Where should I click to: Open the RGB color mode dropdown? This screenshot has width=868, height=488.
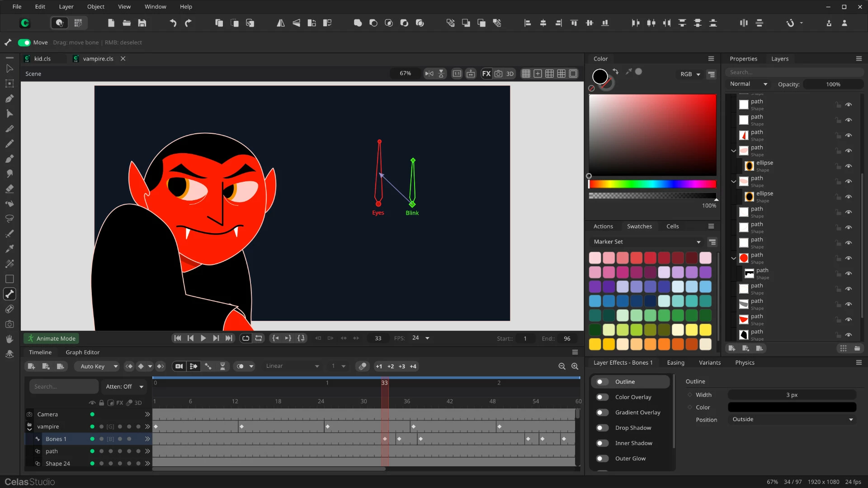tap(690, 74)
